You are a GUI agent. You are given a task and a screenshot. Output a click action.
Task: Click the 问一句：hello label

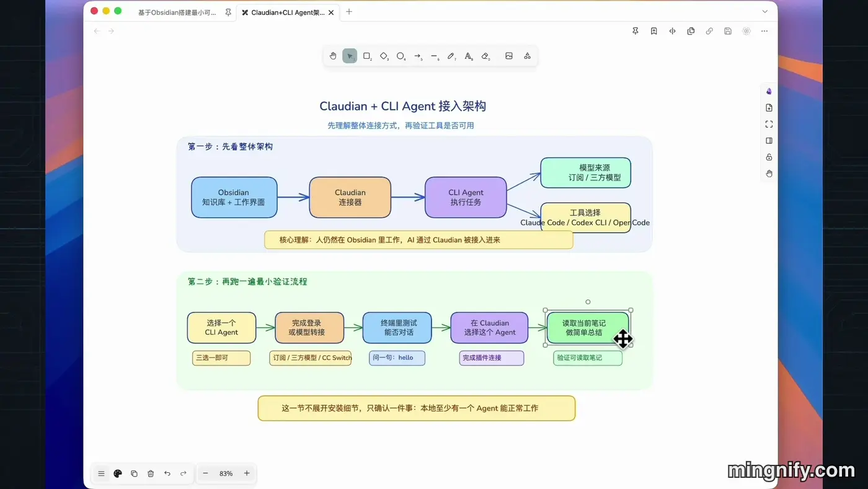click(397, 358)
